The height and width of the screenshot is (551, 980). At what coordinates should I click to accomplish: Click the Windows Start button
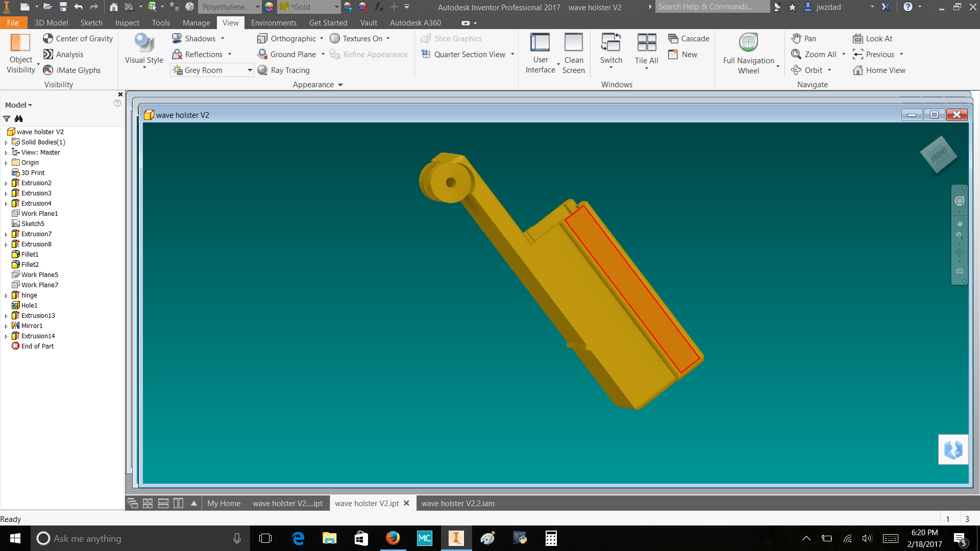tap(15, 538)
